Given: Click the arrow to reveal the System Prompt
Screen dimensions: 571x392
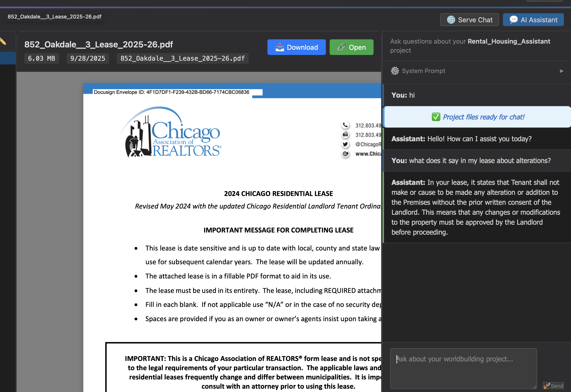Looking at the screenshot, I should coord(561,71).
